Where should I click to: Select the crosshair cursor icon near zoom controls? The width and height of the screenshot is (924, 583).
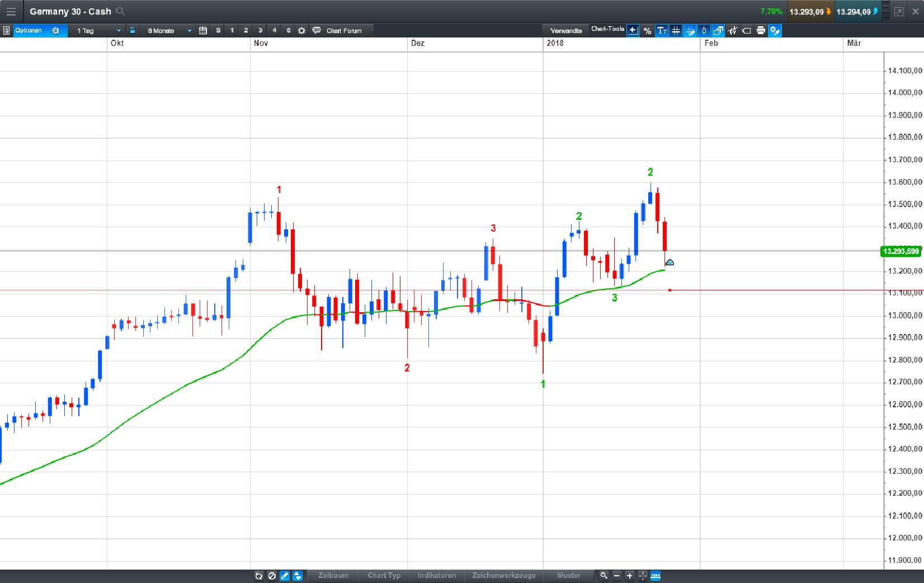click(x=642, y=576)
